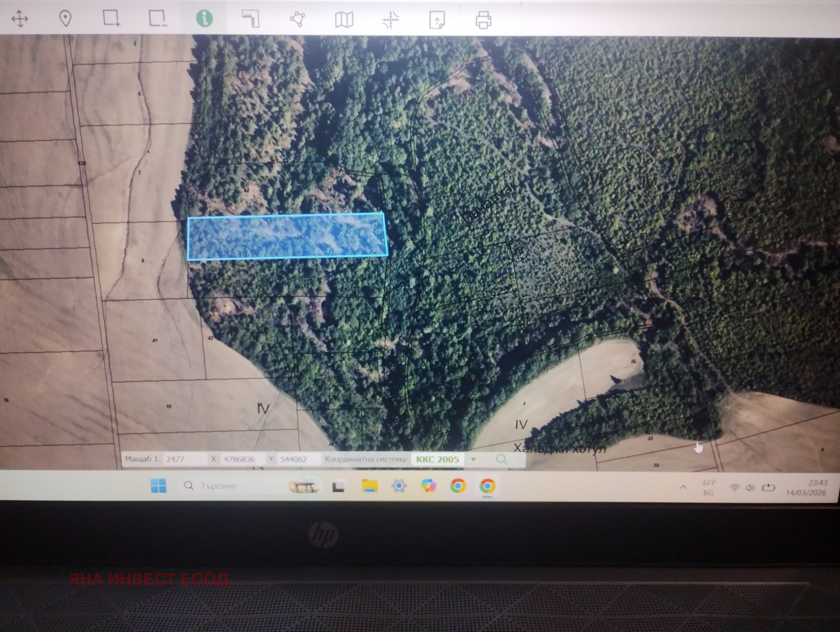Expand the system tray hidden icons chevron
The image size is (840, 632).
click(683, 487)
